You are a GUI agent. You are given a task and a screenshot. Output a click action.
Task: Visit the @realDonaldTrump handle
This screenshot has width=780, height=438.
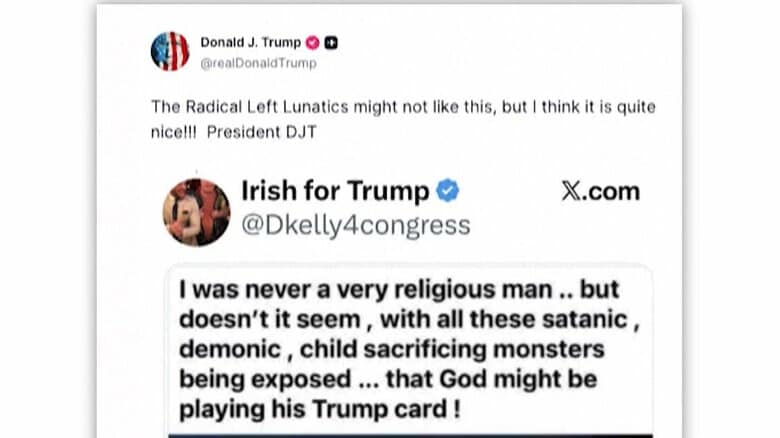point(258,63)
